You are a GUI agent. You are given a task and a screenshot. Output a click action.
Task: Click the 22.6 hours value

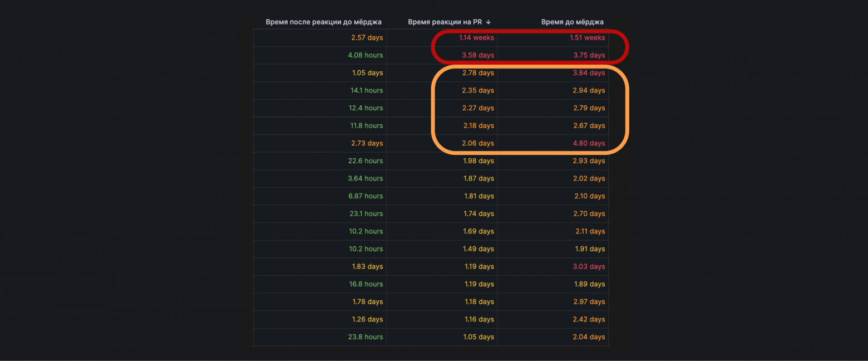coord(366,161)
